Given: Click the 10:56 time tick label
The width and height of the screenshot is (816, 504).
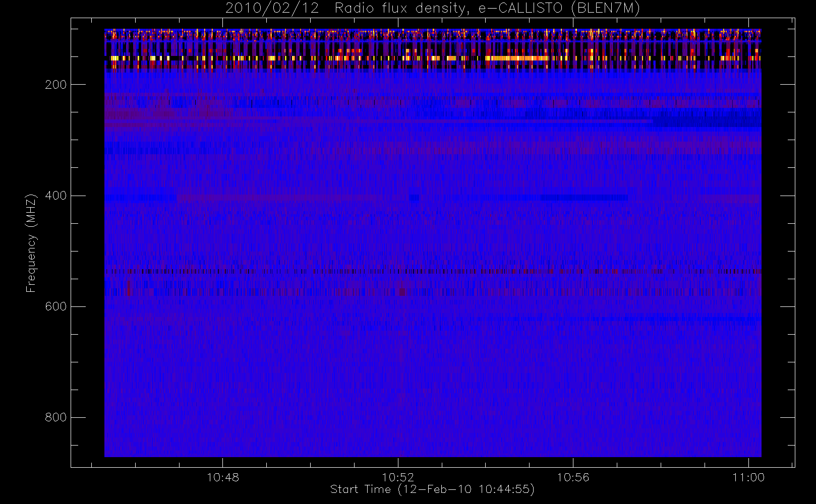Looking at the screenshot, I should tap(573, 477).
